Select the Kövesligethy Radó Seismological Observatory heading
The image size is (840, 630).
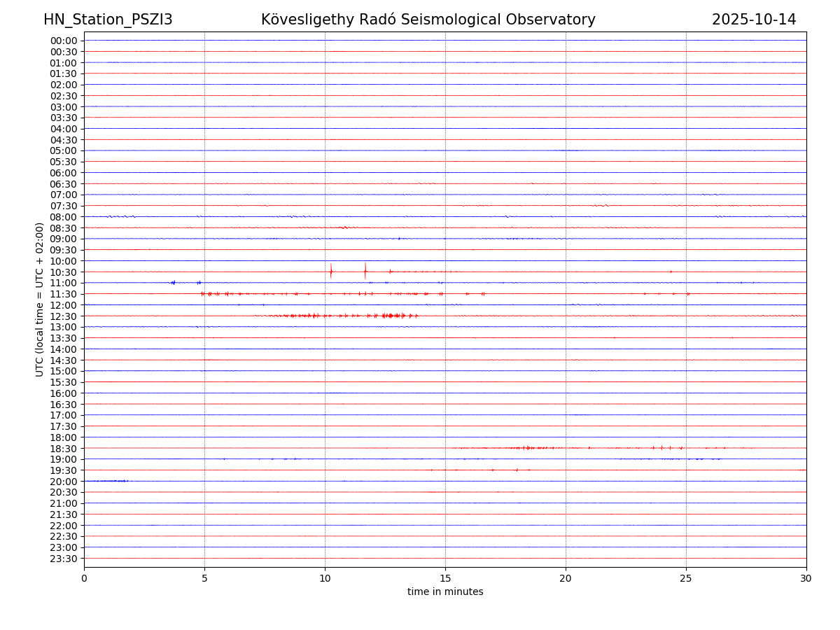pos(428,20)
